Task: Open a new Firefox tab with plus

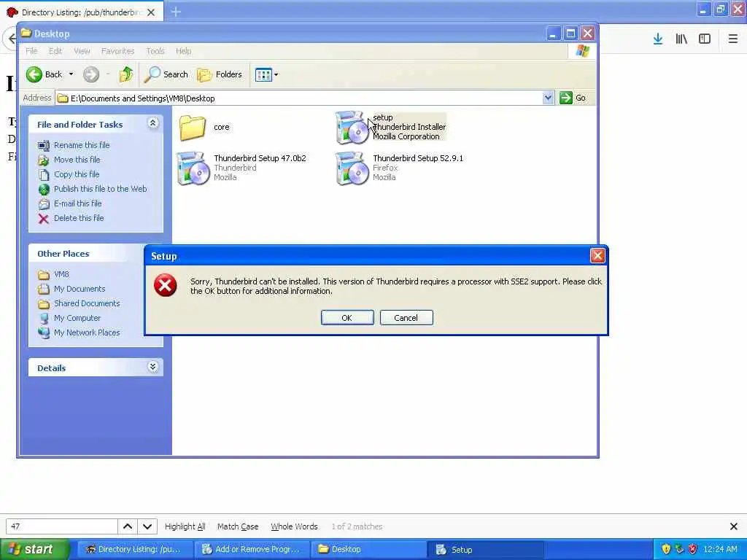Action: pos(176,12)
